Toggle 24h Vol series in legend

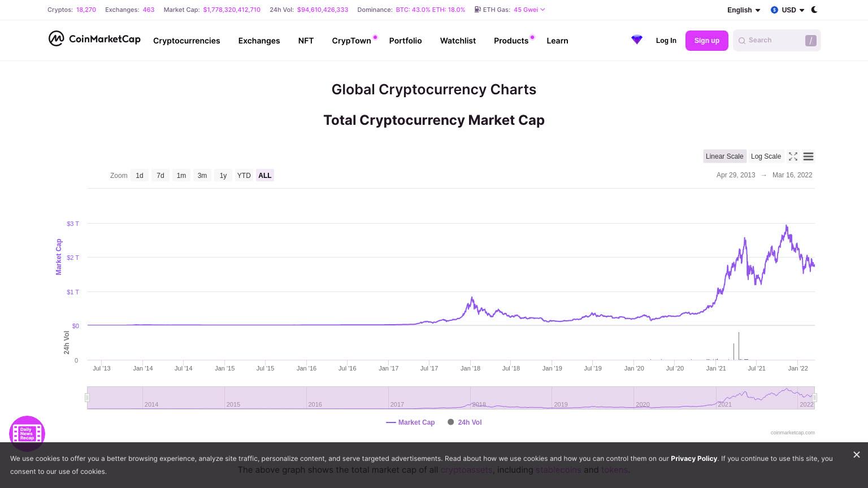click(465, 422)
